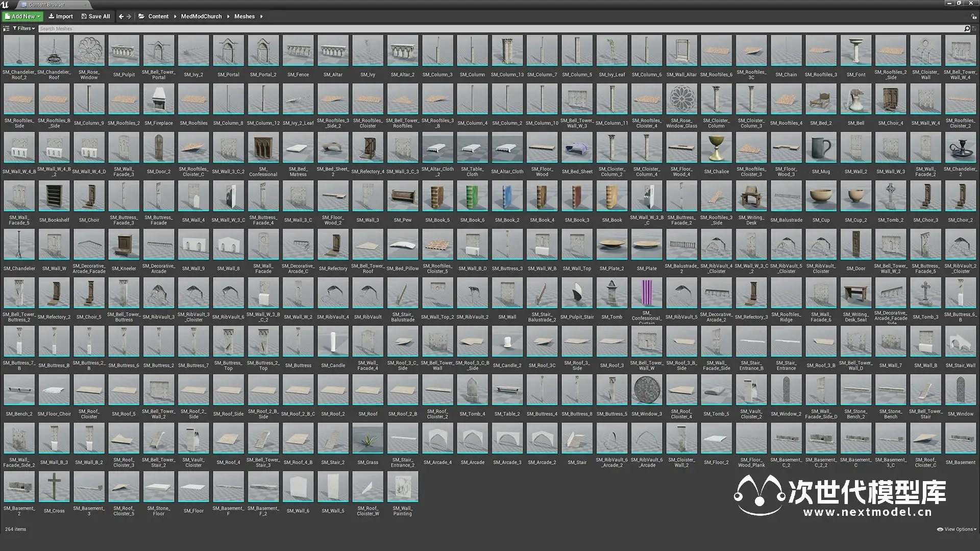Open View Options menu

(x=957, y=529)
